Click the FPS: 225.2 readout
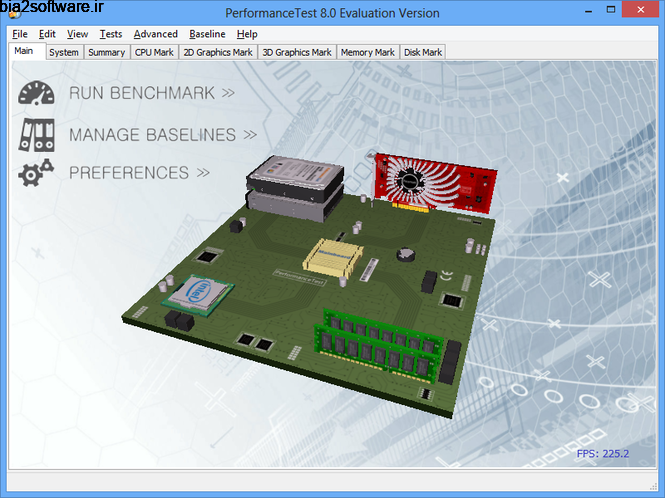This screenshot has height=498, width=665. [x=603, y=454]
